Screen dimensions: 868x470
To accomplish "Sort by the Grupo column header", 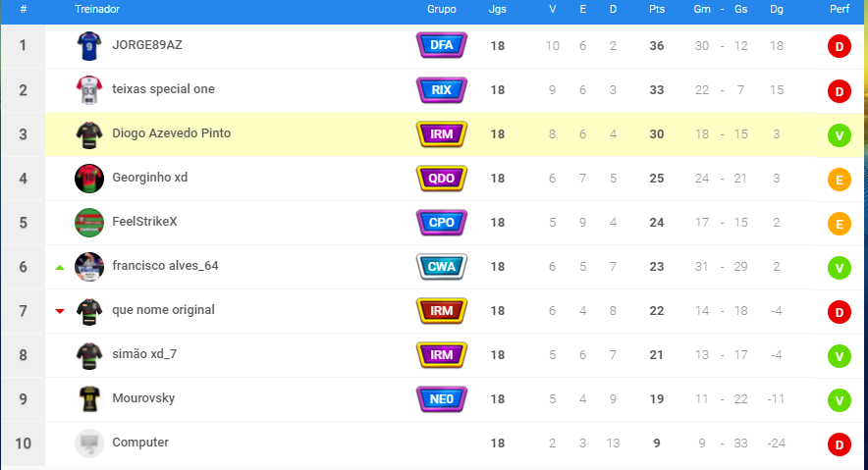I will [441, 10].
